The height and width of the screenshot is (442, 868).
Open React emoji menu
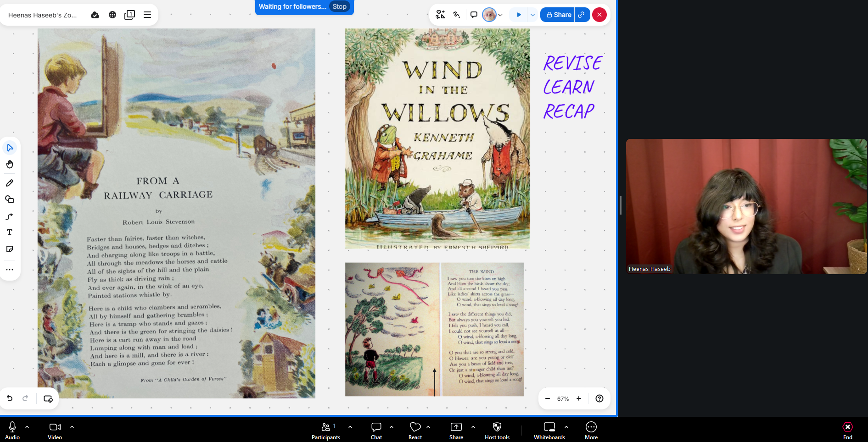(x=415, y=431)
